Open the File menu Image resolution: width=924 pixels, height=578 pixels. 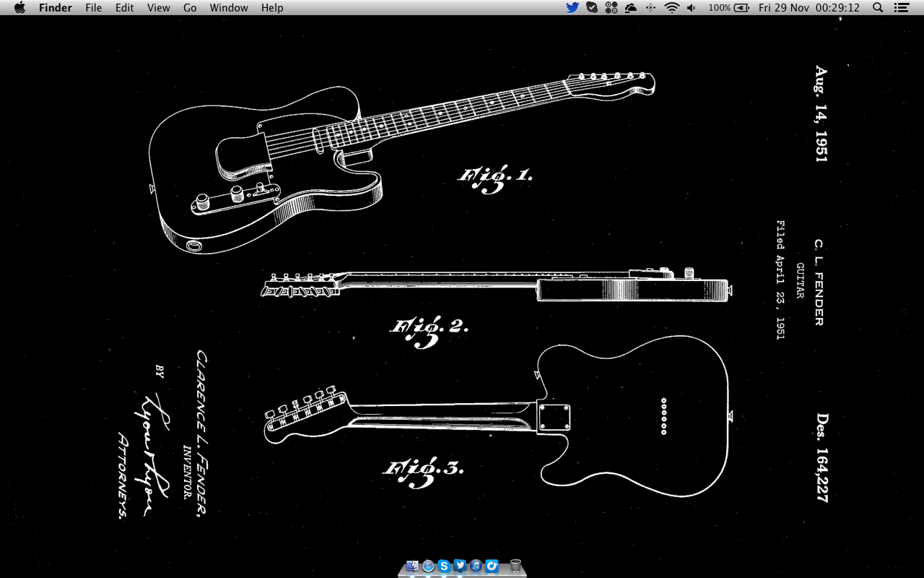(93, 7)
